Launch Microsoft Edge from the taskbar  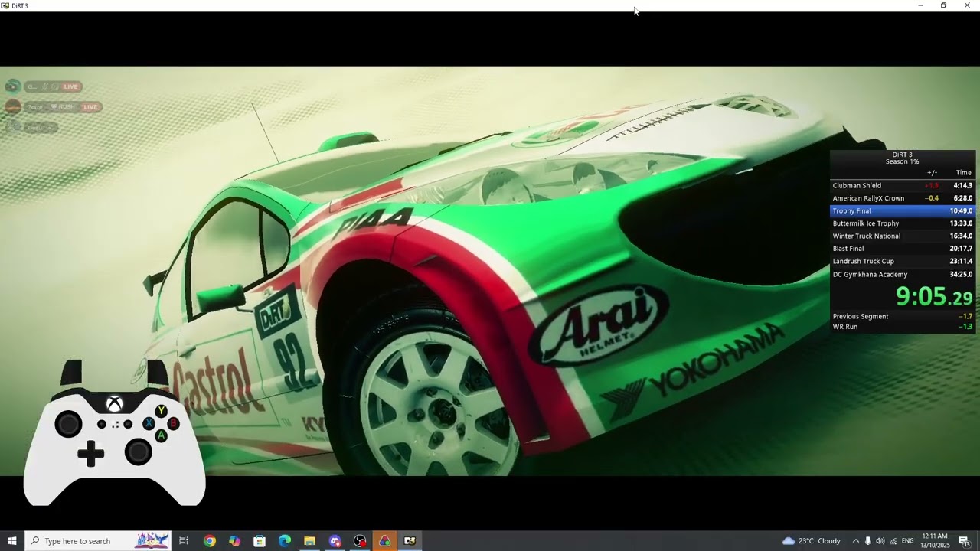click(285, 541)
